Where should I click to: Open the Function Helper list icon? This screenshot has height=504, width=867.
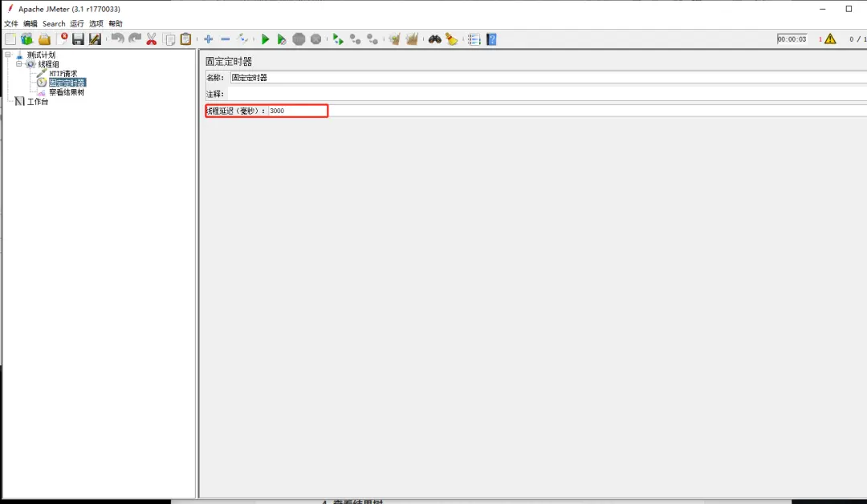coord(474,39)
